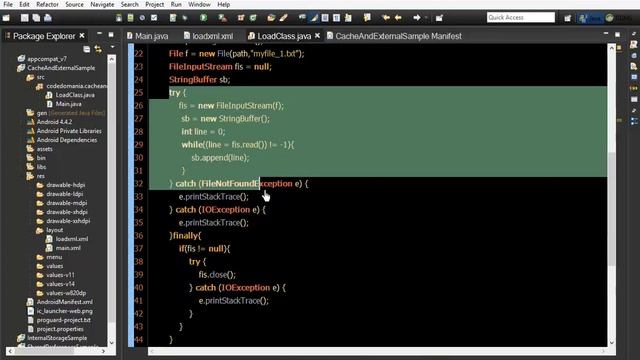Click the editor vertical scrollbar thumb
This screenshot has height=360, width=640.
pos(611,209)
